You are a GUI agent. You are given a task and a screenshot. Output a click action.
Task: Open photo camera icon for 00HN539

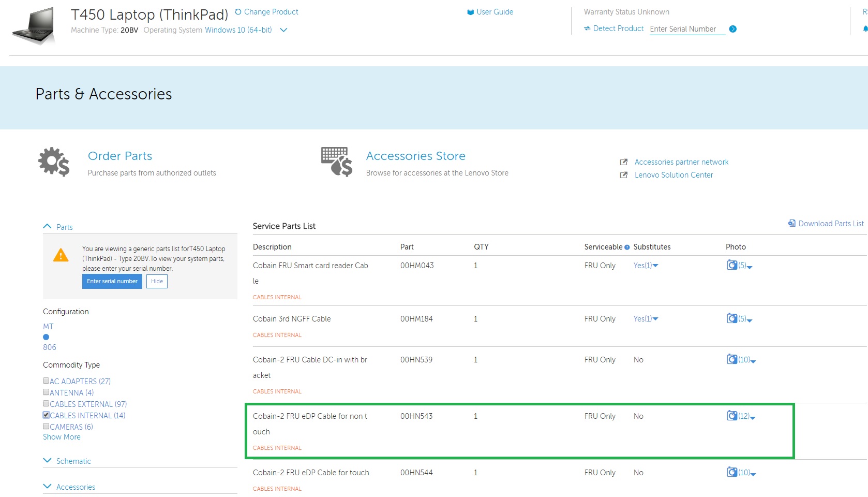pos(732,359)
